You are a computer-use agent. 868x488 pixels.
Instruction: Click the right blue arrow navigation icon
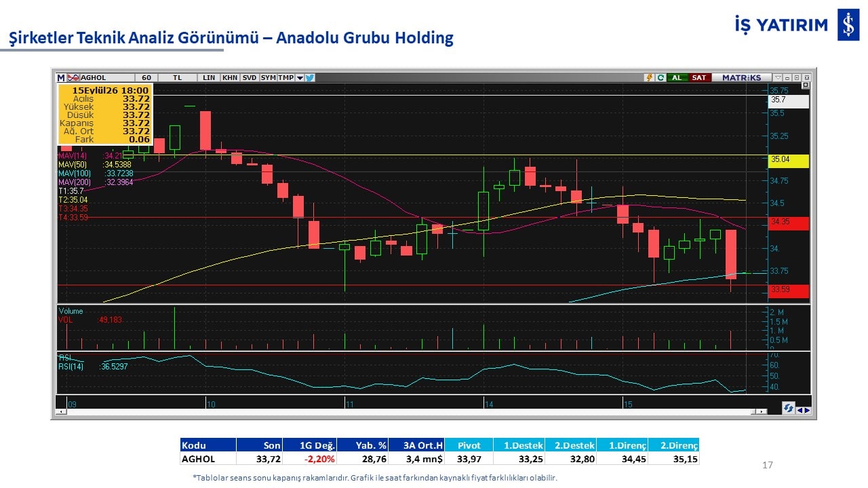807,410
